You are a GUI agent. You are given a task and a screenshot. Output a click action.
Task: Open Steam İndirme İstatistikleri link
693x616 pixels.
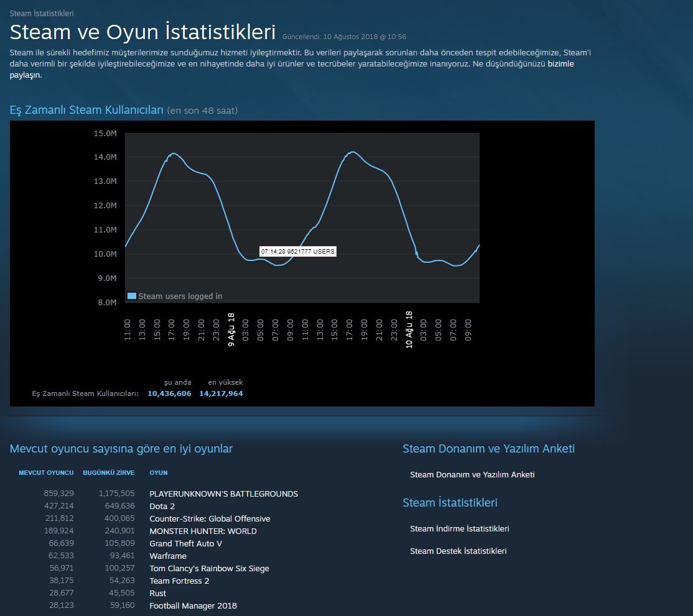pos(460,528)
